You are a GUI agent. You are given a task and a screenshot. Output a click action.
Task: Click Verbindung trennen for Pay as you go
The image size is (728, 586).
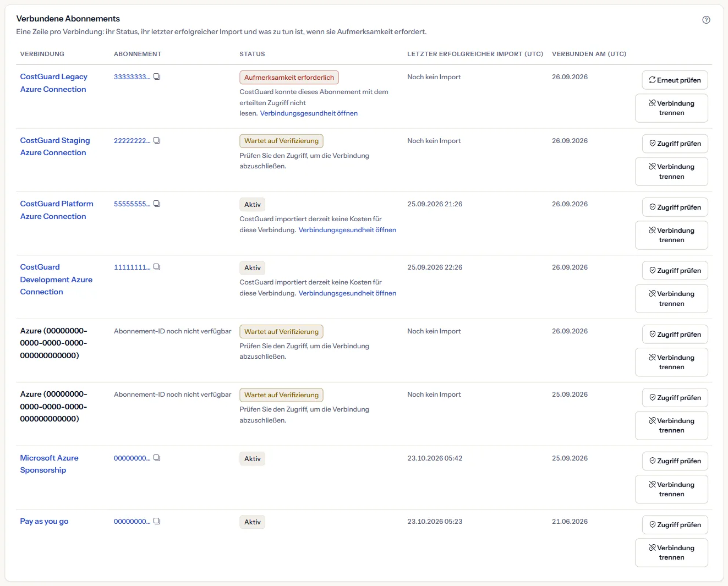[x=671, y=552]
